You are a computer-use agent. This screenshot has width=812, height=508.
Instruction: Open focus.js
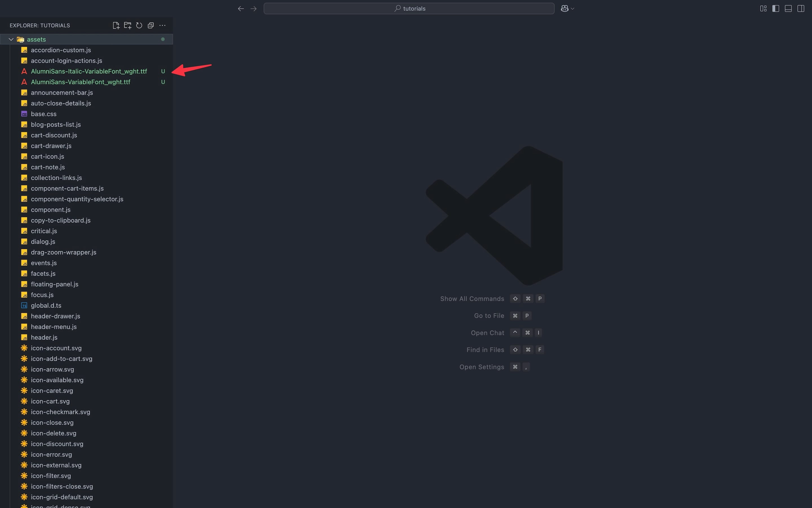(87, 295)
